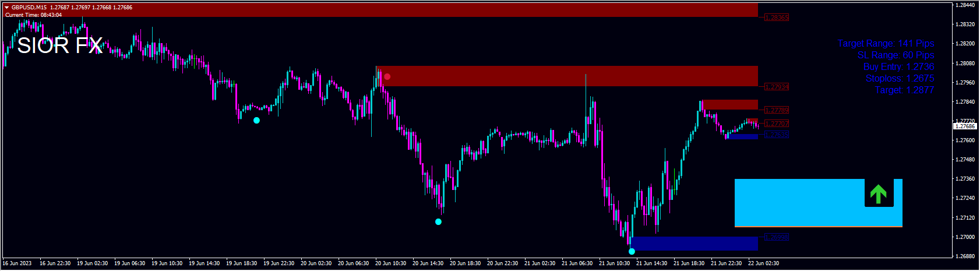Select the Stoploss: 1.2675 text
The image size is (980, 271).
click(900, 79)
